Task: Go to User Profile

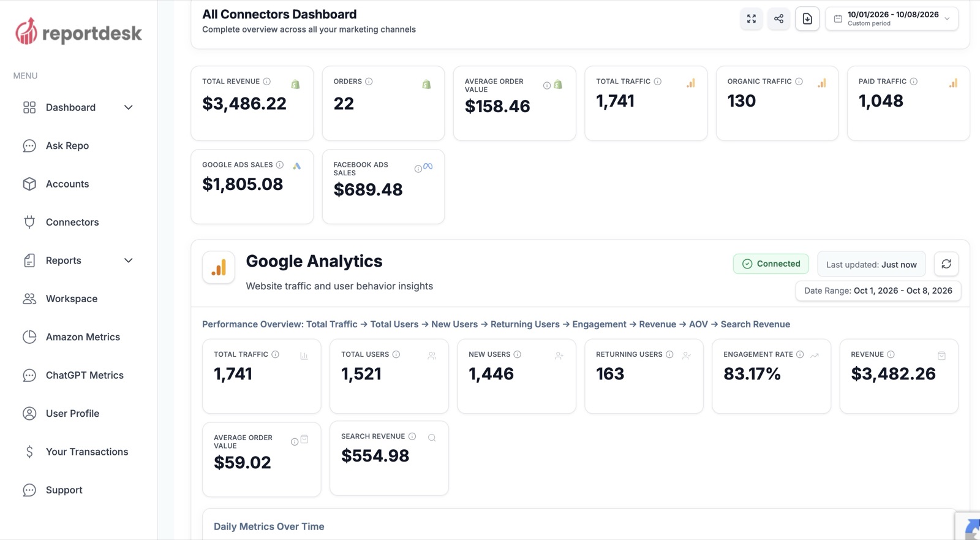Action: [72, 414]
